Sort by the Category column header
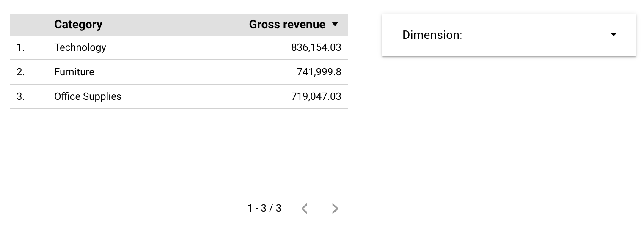The height and width of the screenshot is (231, 644). coord(78,25)
